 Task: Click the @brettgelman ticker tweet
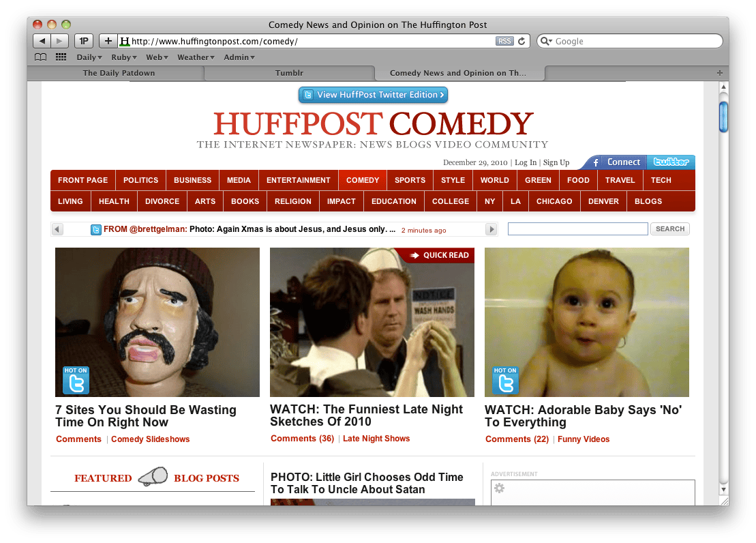pos(250,229)
